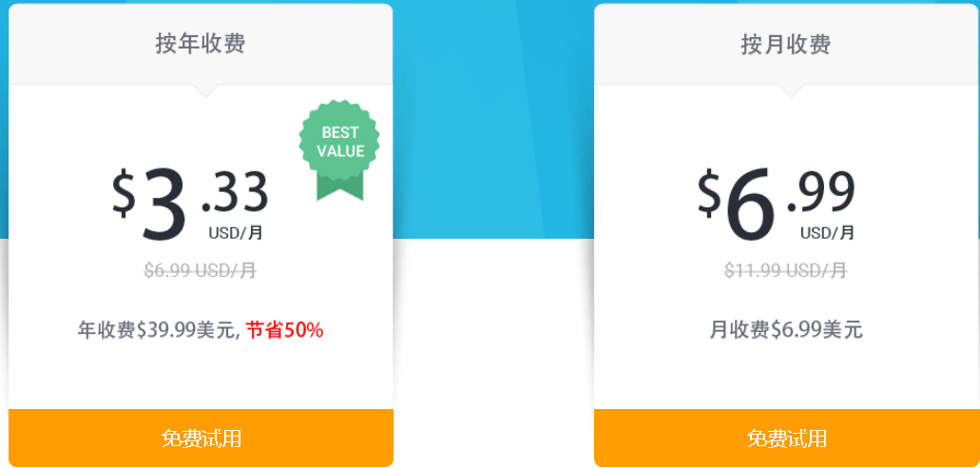Image resolution: width=980 pixels, height=468 pixels.
Task: Click the USD/月 label under .99
Action: (x=827, y=233)
